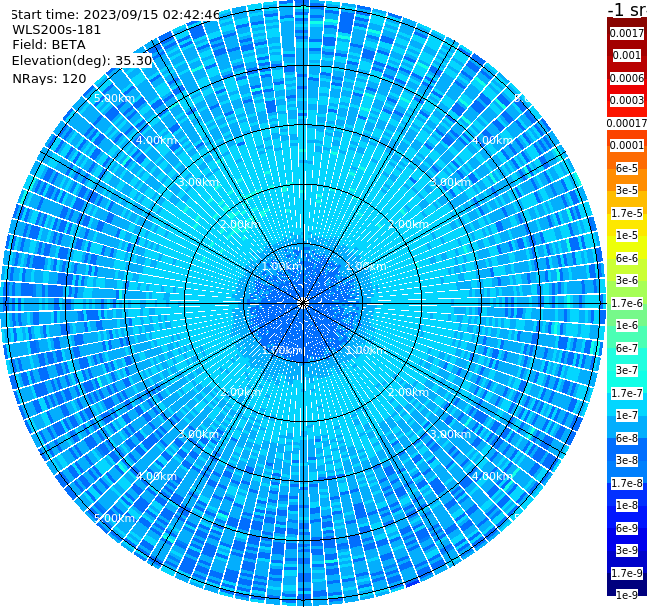The image size is (647, 607).
Task: Click the 6e-7 colorbar tick label
Action: point(627,348)
